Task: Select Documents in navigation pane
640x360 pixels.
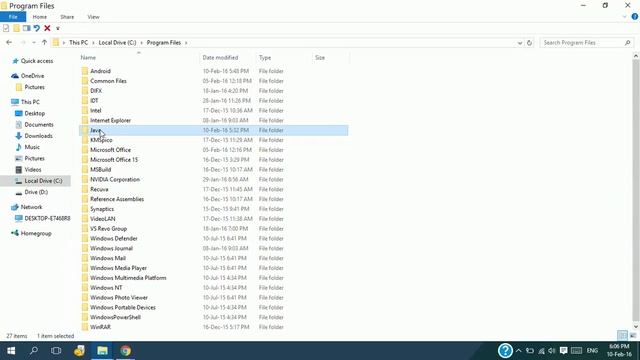Action: coord(39,124)
